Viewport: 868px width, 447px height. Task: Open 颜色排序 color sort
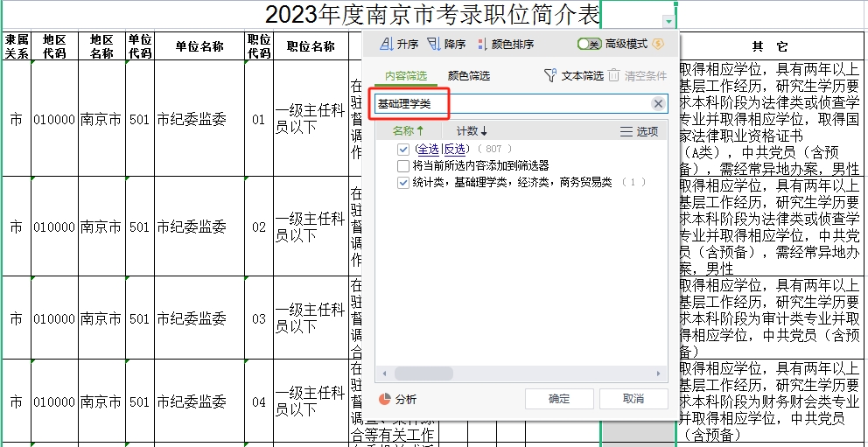click(x=505, y=45)
